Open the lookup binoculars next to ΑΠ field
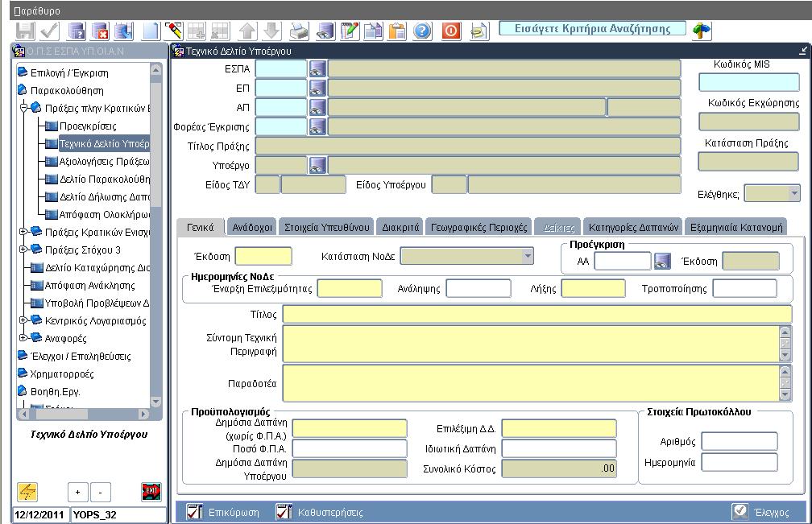Screen dimensions: 812x524 (x=317, y=107)
